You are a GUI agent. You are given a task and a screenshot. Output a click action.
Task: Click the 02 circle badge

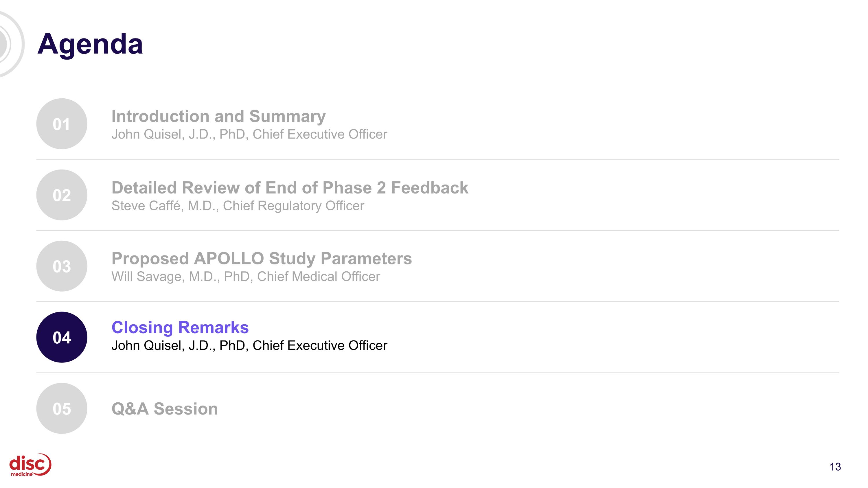pyautogui.click(x=62, y=195)
